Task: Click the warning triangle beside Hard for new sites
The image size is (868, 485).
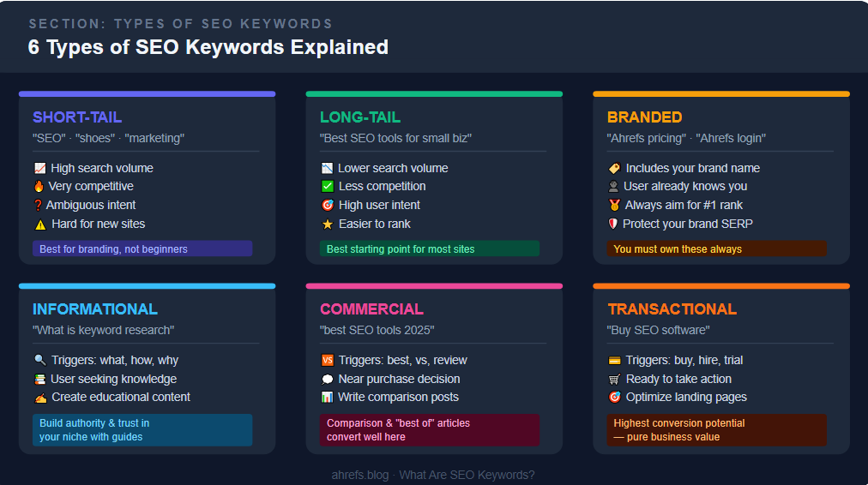Action: tap(40, 225)
